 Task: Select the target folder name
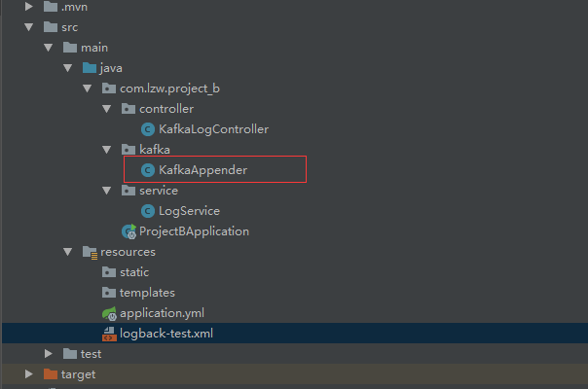pos(79,374)
